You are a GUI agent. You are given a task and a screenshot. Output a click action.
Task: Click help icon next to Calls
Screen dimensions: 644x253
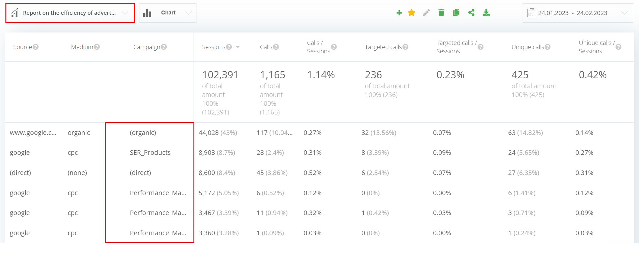pos(276,47)
